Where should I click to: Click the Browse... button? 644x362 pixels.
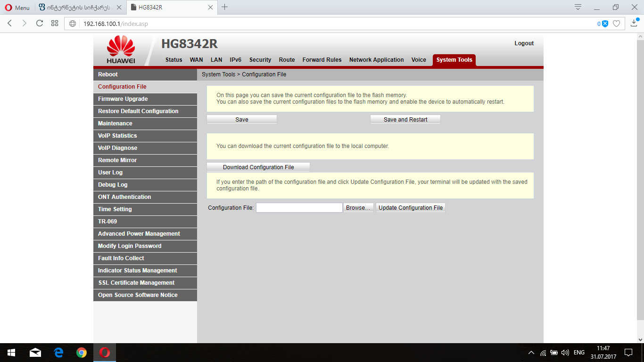pyautogui.click(x=358, y=208)
